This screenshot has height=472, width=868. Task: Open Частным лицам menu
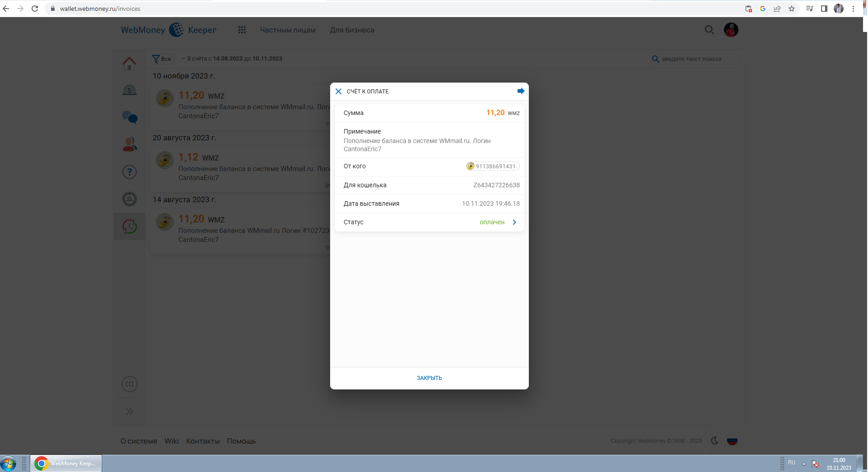coord(288,30)
